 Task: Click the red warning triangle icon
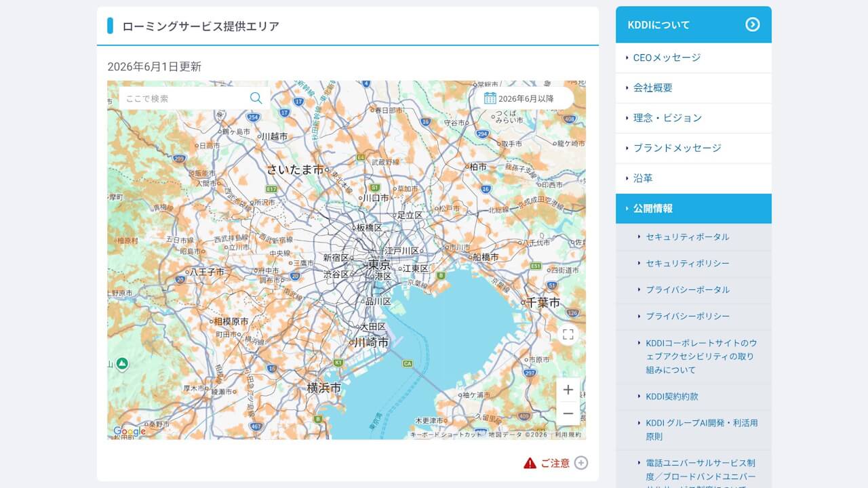(530, 463)
